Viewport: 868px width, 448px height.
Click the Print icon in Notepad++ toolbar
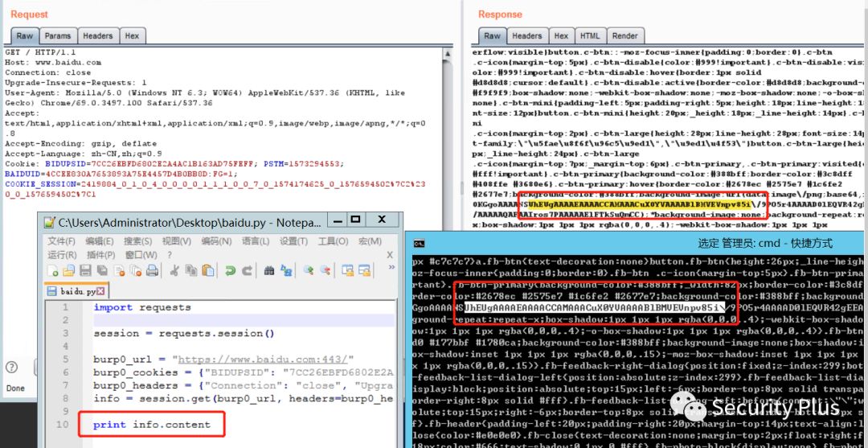click(x=152, y=270)
